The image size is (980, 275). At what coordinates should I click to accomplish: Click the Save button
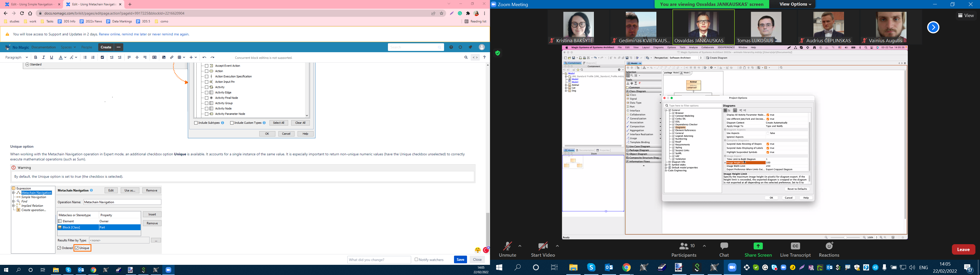click(460, 259)
